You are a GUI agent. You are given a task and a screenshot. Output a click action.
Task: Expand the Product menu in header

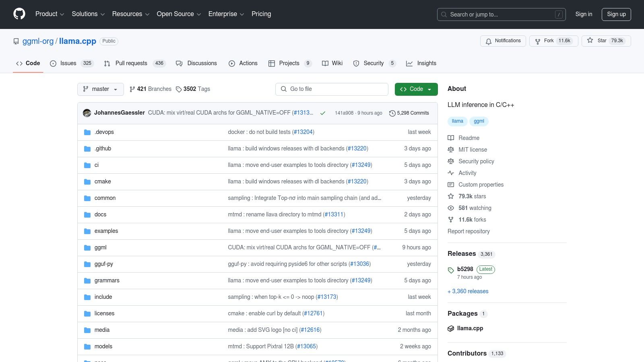50,14
